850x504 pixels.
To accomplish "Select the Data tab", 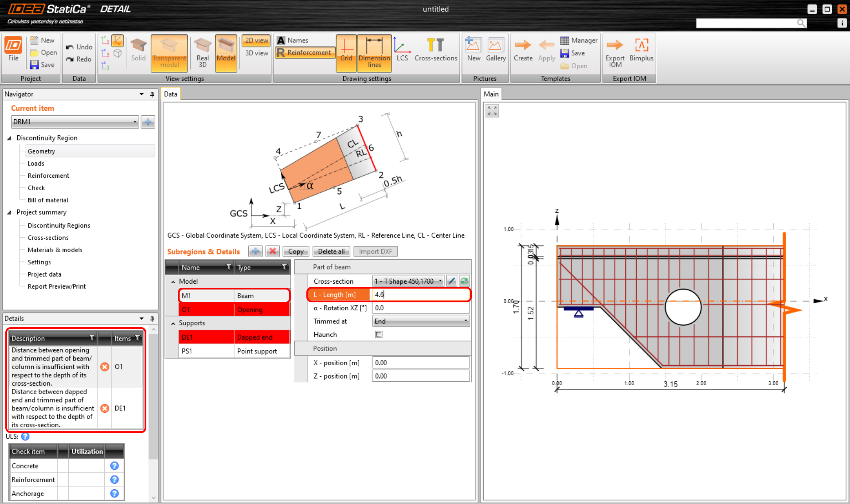I will (170, 94).
